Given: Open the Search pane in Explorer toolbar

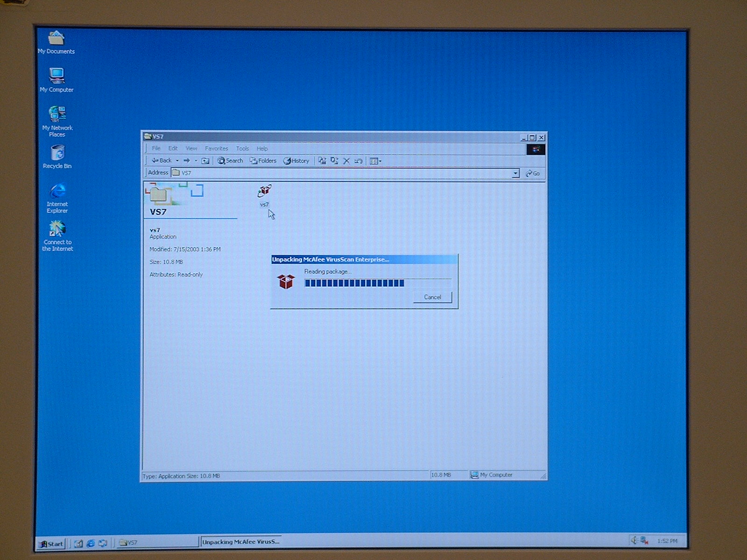Looking at the screenshot, I should click(230, 161).
